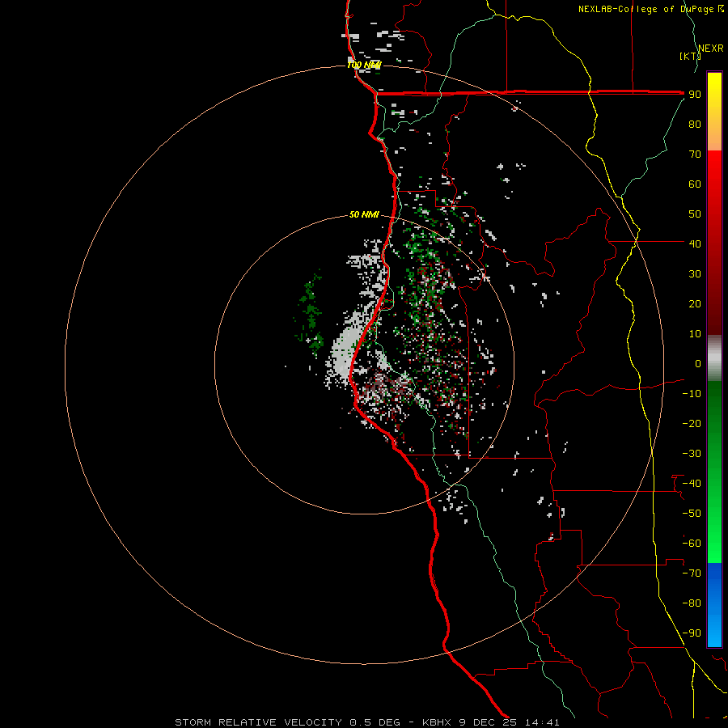The image size is (728, 728).
Task: Pick the bright red segment of the color bar
Action: (714, 170)
